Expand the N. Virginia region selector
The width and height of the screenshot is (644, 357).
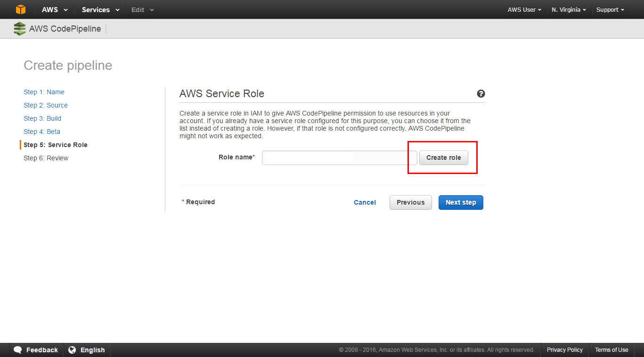pos(569,9)
